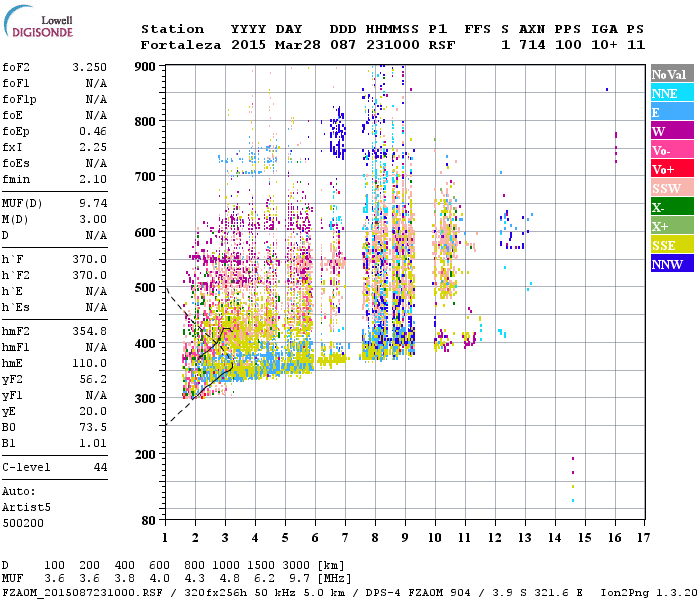Click the NNE cyan legend swatch
This screenshot has height=600, width=700.
tap(672, 93)
